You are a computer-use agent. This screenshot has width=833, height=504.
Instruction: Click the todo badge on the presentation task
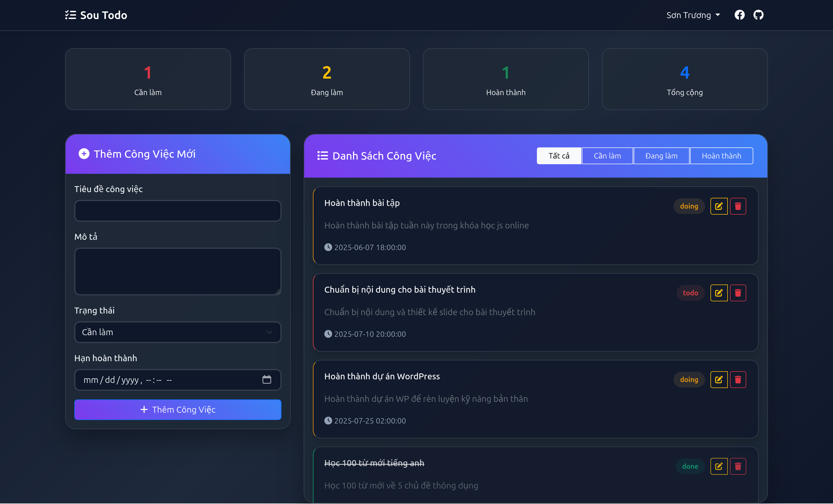coord(690,293)
